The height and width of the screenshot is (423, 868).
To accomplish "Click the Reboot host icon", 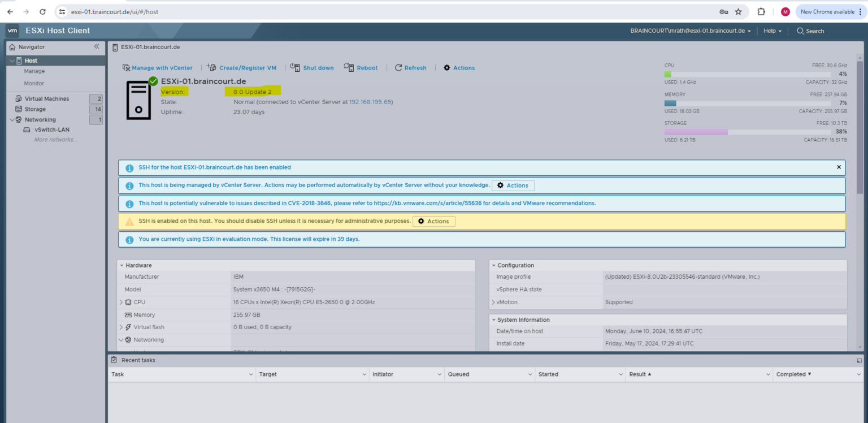I will point(349,67).
